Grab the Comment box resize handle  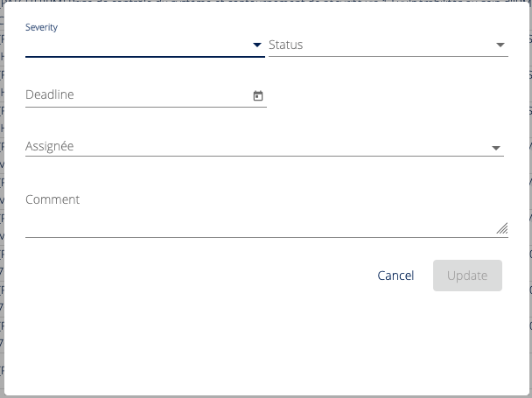click(501, 228)
